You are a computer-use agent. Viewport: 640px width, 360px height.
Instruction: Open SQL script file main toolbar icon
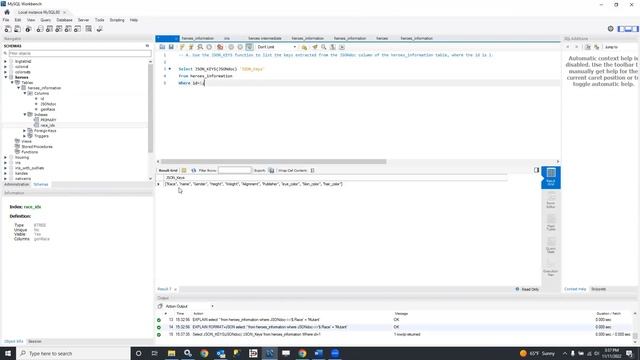(18, 29)
